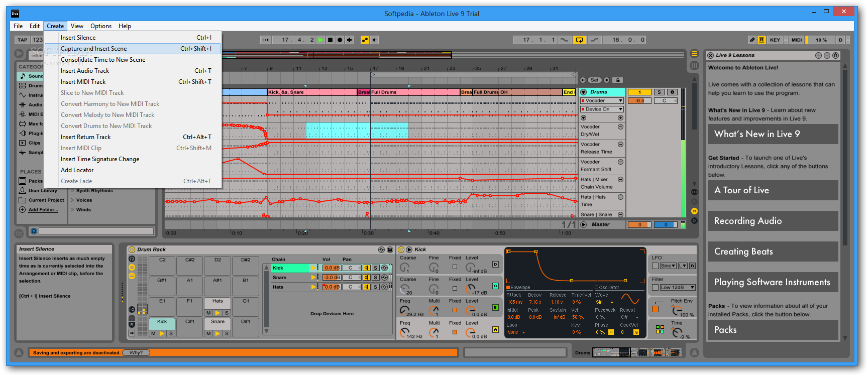The image size is (868, 376).
Task: Switch to Session View selector icon
Action: 694,65
